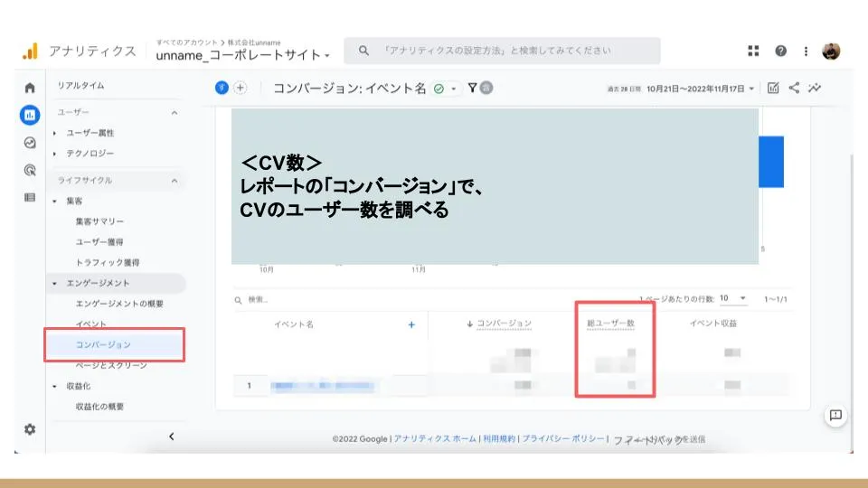This screenshot has width=868, height=488.
Task: Click the blurred event name in row 1
Action: 323,386
